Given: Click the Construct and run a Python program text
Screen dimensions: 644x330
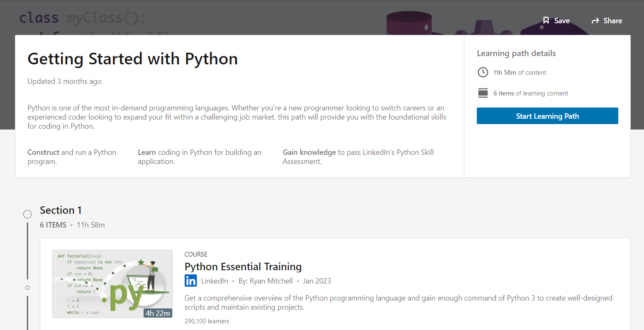Looking at the screenshot, I should point(72,157).
